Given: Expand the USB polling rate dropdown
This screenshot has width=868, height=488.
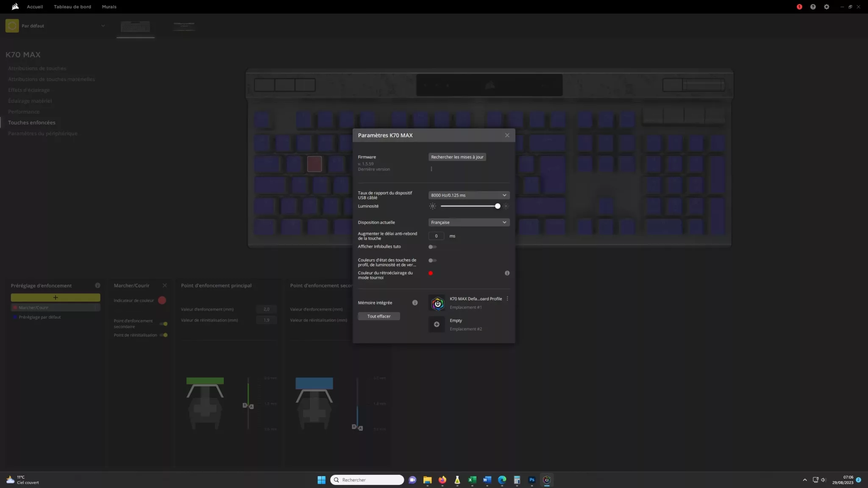Looking at the screenshot, I should click(468, 195).
